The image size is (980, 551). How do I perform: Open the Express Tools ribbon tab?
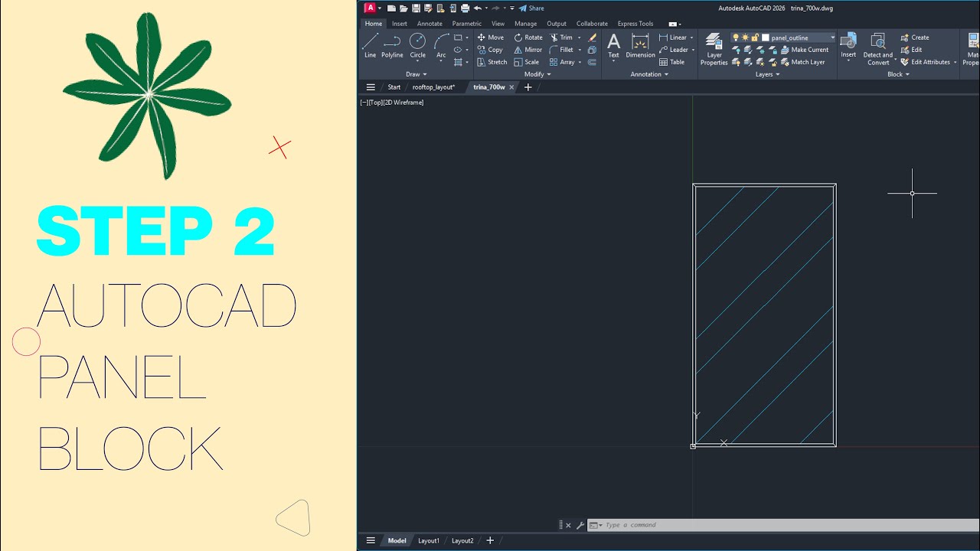(635, 24)
